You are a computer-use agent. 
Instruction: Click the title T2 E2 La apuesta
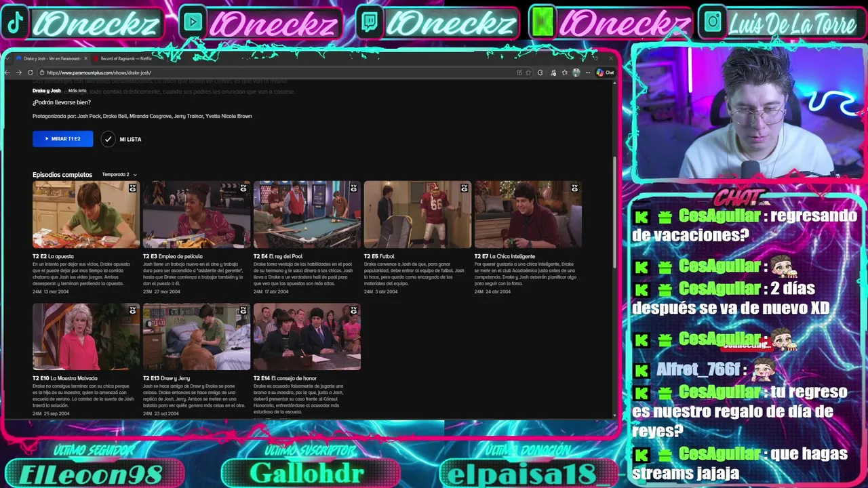[x=53, y=256]
